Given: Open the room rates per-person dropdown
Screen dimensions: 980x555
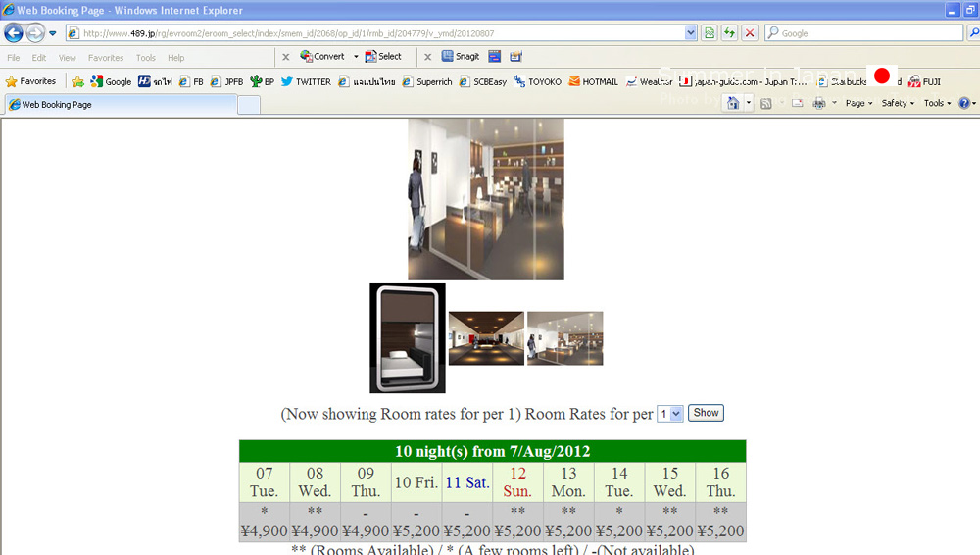Looking at the screenshot, I should point(670,414).
